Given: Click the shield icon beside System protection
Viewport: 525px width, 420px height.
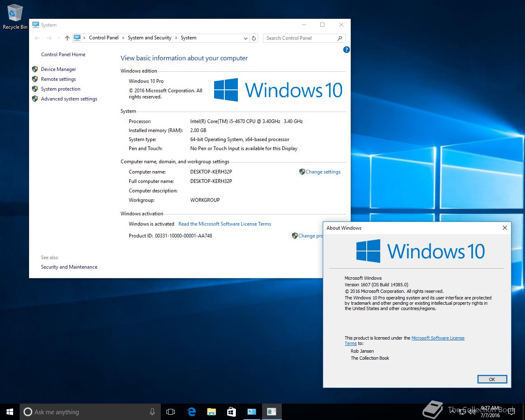Looking at the screenshot, I should [35, 89].
